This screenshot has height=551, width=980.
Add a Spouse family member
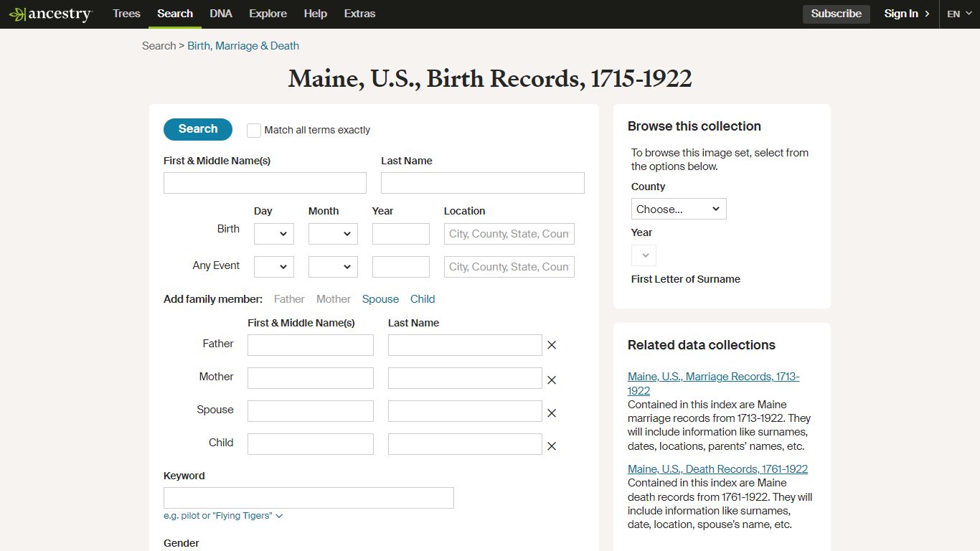(380, 299)
